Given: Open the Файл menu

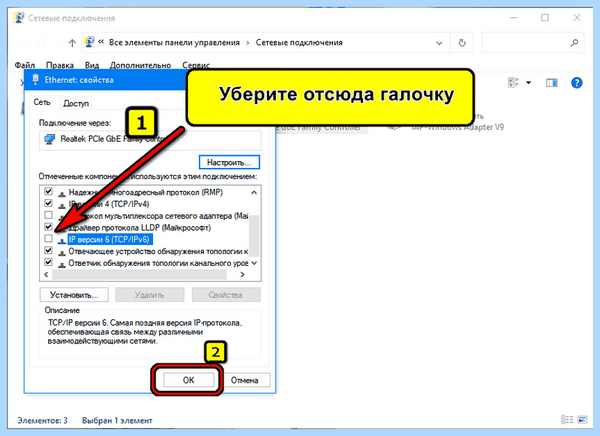Looking at the screenshot, I should [25, 65].
